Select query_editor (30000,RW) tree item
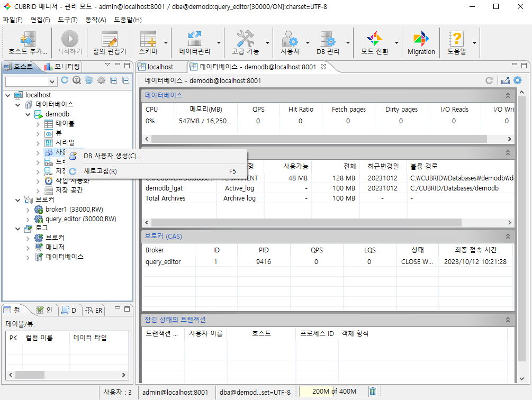Viewport: 532px width, 400px height. tap(81, 219)
